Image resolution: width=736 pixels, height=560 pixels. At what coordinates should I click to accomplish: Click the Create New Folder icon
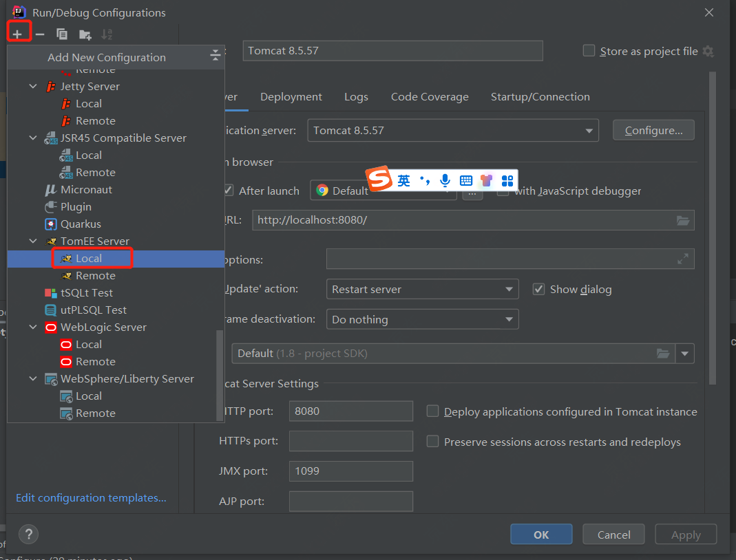[x=85, y=34]
